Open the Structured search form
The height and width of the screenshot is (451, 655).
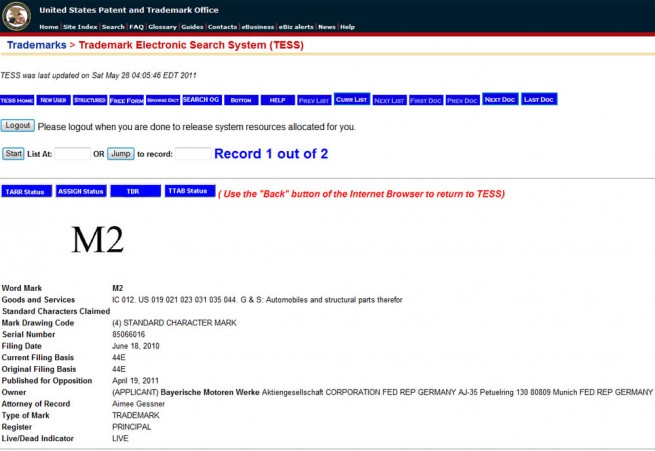pos(90,100)
